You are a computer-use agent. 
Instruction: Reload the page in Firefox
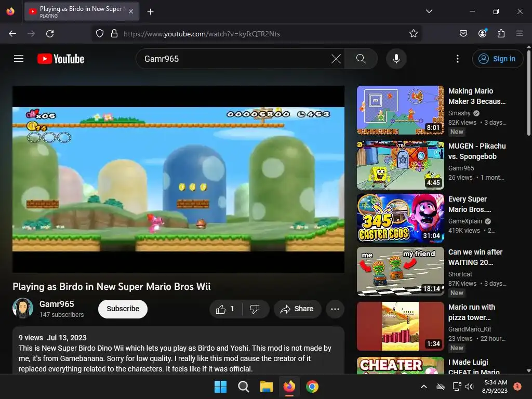[50, 34]
